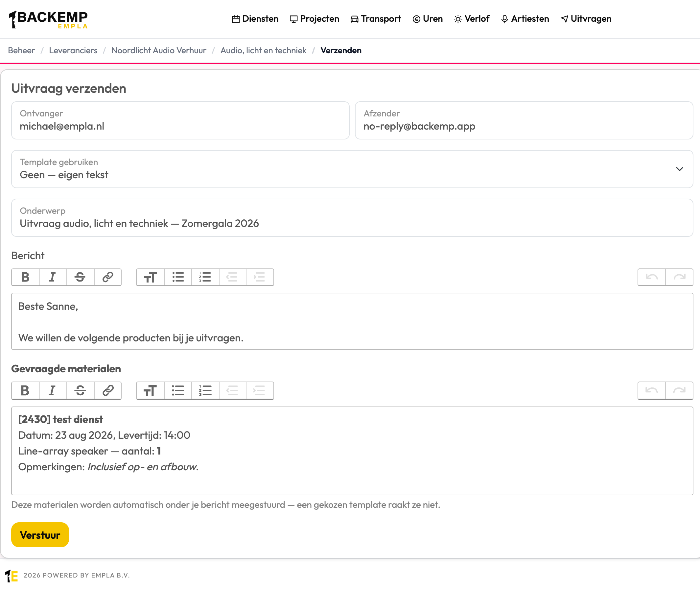
Task: Open the Diensten menu
Action: pos(255,19)
